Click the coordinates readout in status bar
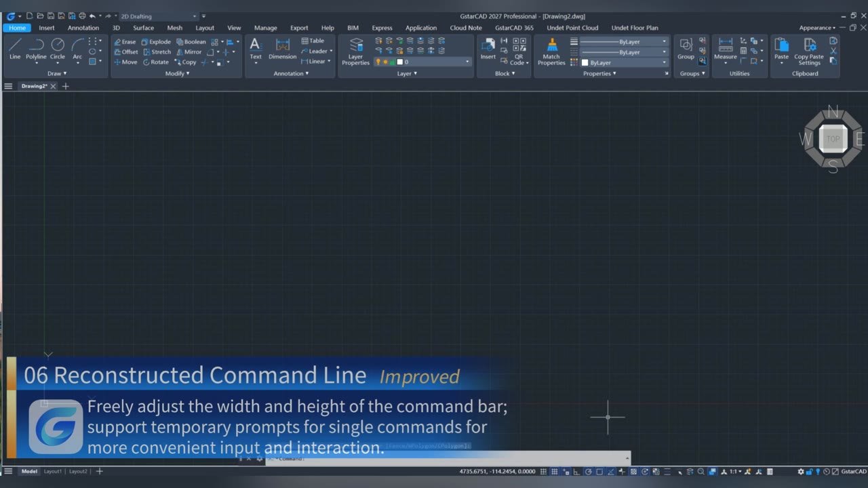Viewport: 868px width, 488px height. (x=497, y=472)
